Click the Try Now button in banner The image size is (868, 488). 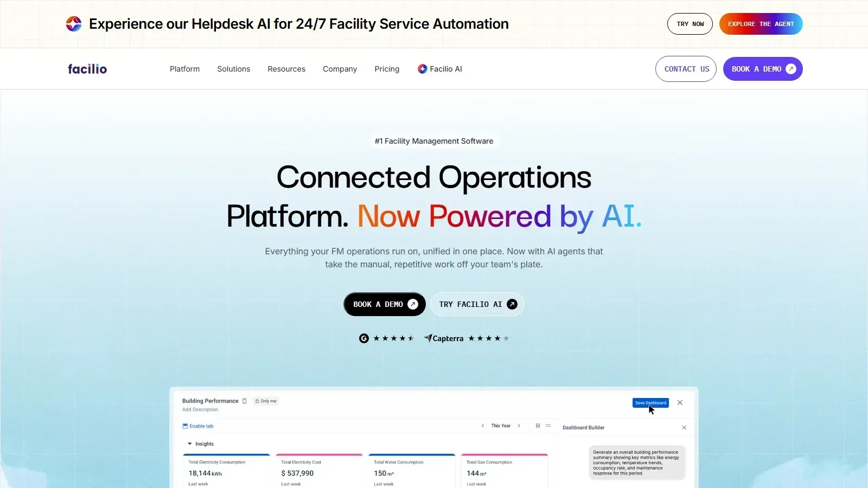[x=690, y=24]
